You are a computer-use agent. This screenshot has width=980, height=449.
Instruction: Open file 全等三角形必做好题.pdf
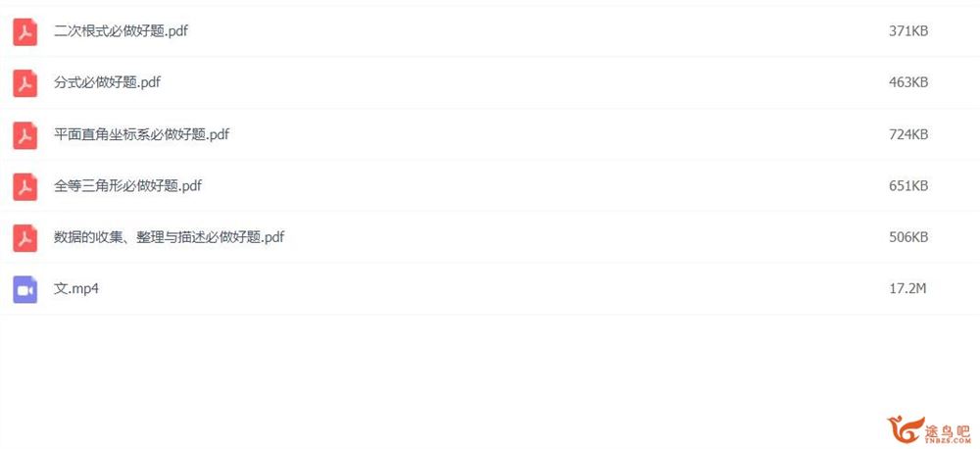(x=127, y=185)
